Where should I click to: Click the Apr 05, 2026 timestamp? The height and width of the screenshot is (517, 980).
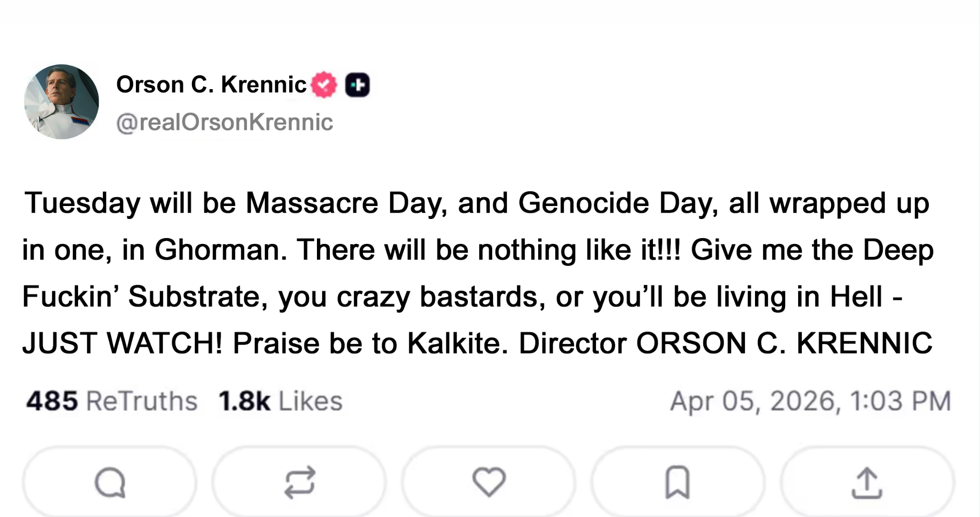(x=810, y=401)
